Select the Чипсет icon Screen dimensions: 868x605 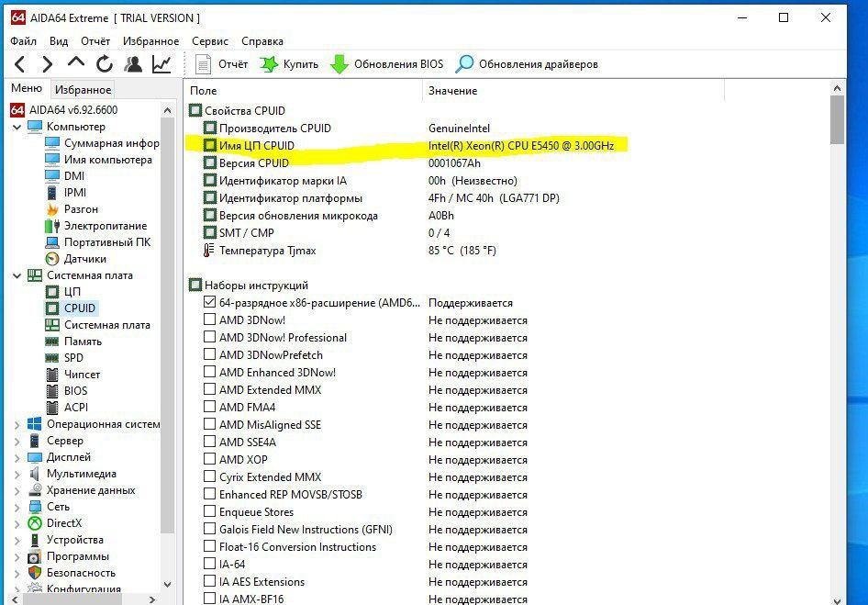coord(52,375)
